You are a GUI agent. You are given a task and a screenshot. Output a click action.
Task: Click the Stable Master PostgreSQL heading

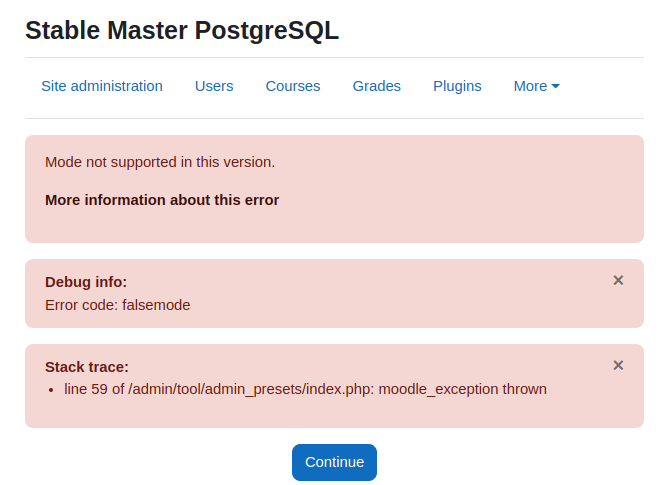(182, 30)
